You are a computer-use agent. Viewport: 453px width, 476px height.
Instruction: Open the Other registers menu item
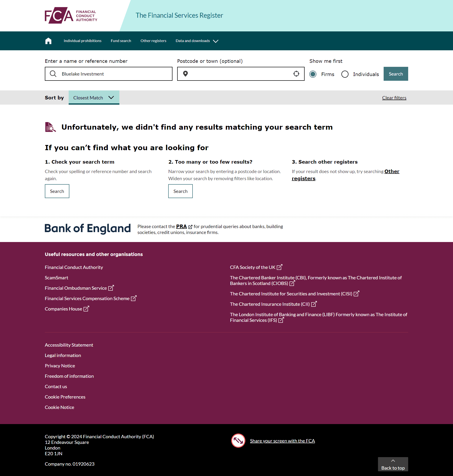coord(153,41)
